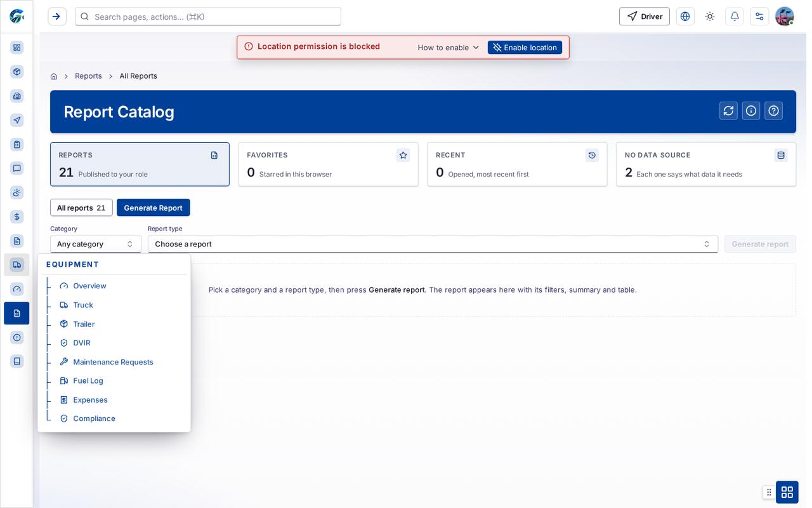812x508 pixels.
Task: Toggle the light/dark theme sun icon
Action: tap(710, 17)
